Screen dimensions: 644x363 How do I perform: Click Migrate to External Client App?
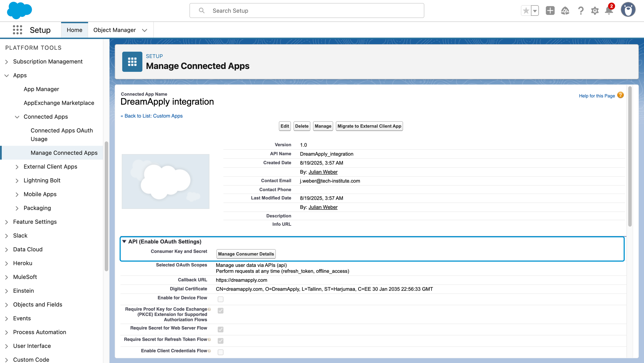369,126
